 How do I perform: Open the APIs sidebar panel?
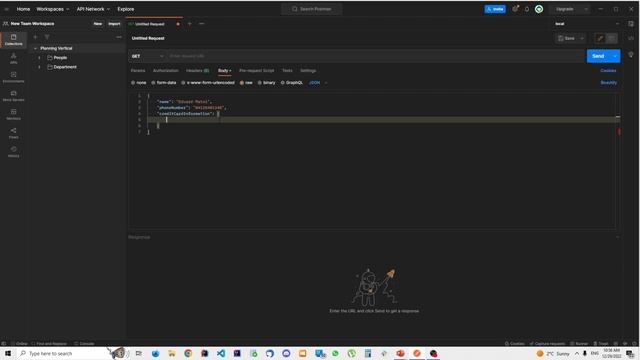[13, 58]
